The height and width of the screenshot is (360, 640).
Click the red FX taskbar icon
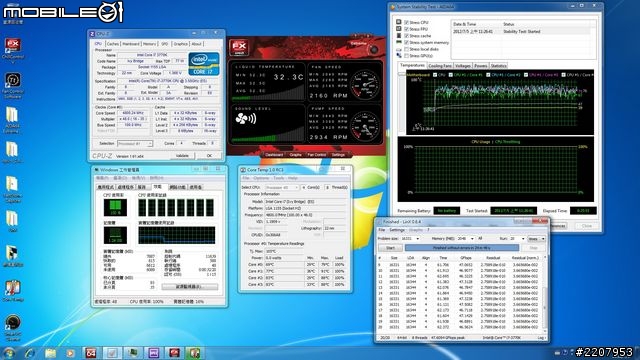(174, 353)
